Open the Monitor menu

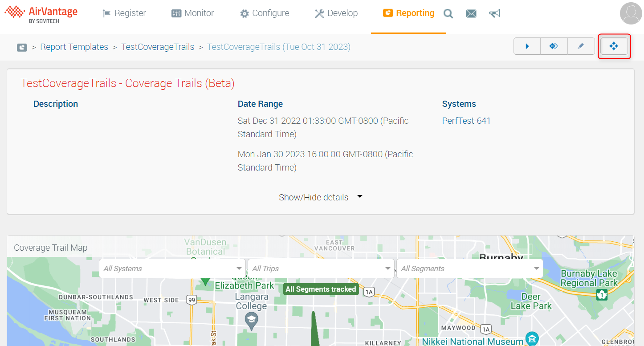click(192, 13)
